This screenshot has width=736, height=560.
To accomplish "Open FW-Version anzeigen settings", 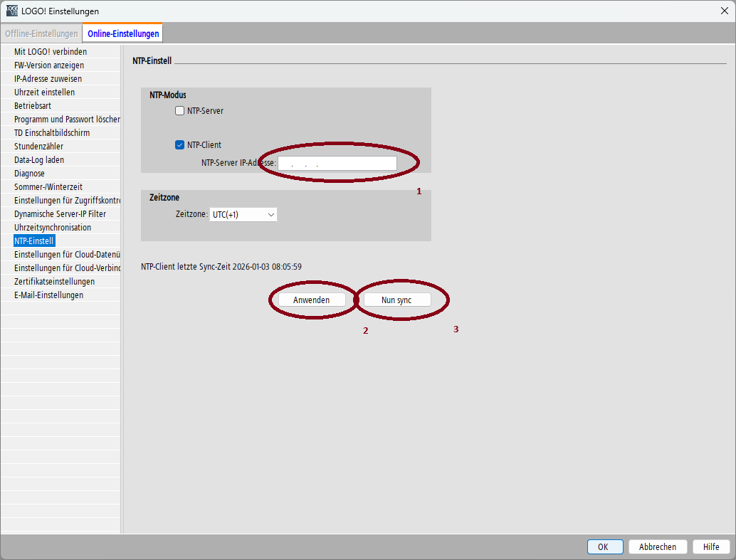I will (49, 65).
